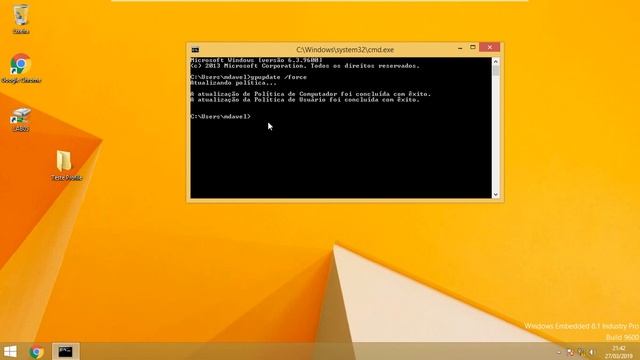Open the Windows Start button

(x=10, y=351)
